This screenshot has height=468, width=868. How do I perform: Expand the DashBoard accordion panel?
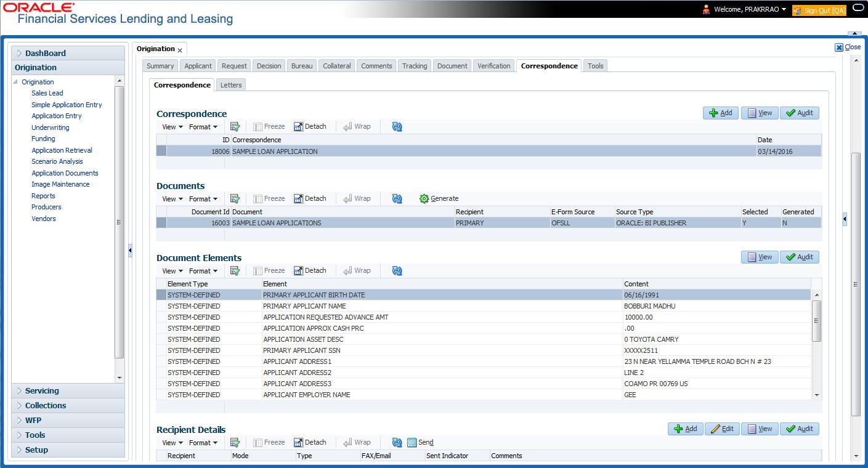[68, 53]
